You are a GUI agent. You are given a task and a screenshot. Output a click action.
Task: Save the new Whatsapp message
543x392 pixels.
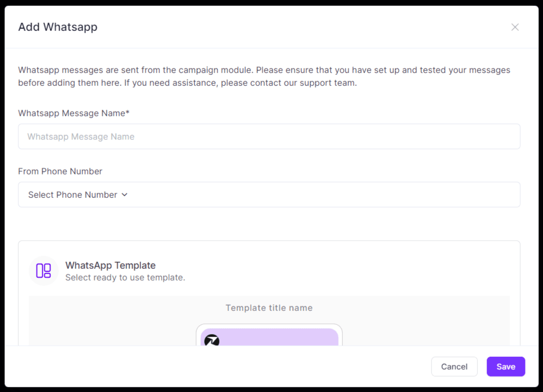pos(505,366)
